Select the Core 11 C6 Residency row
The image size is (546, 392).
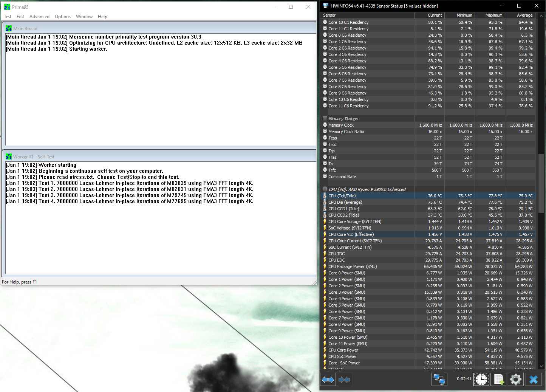pyautogui.click(x=428, y=106)
